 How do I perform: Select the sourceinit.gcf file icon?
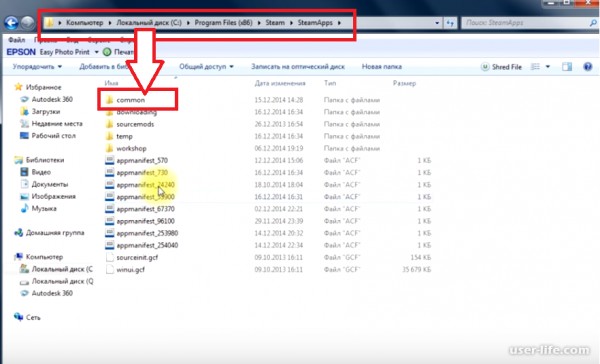110,257
